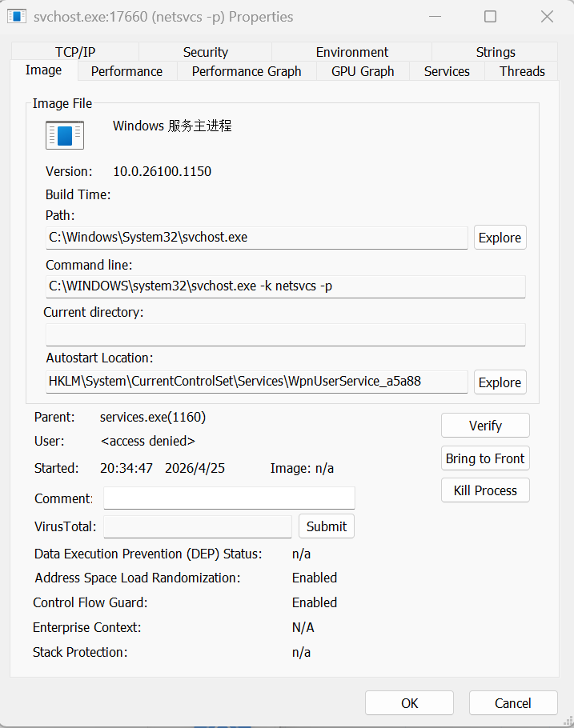The height and width of the screenshot is (728, 574).
Task: Close the Properties window
Action: (x=547, y=17)
